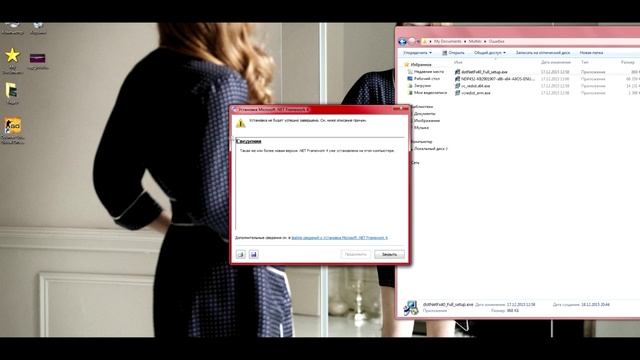Viewport: 640px width, 360px height.
Task: Click the print icon in the installer dialog
Action: [241, 254]
